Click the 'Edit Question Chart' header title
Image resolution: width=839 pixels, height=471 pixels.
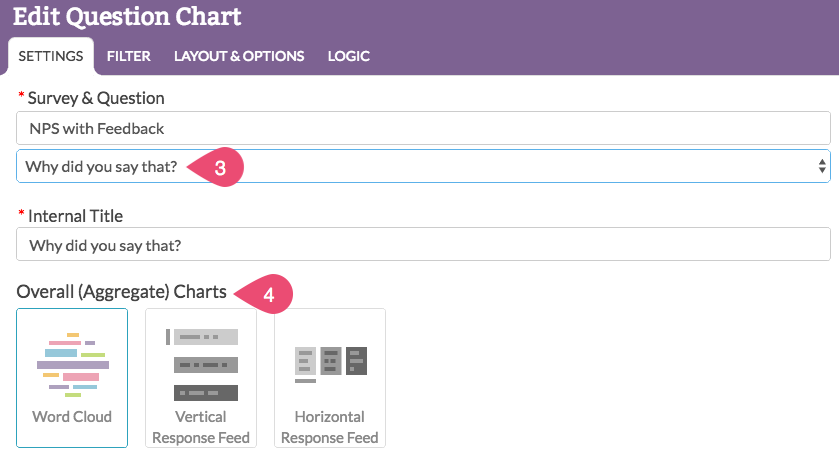127,16
